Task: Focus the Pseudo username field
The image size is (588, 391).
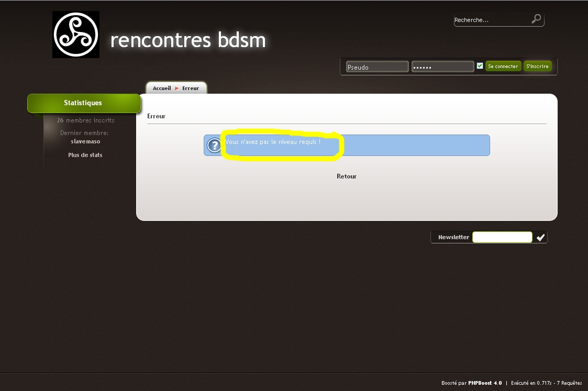Action: coord(377,67)
